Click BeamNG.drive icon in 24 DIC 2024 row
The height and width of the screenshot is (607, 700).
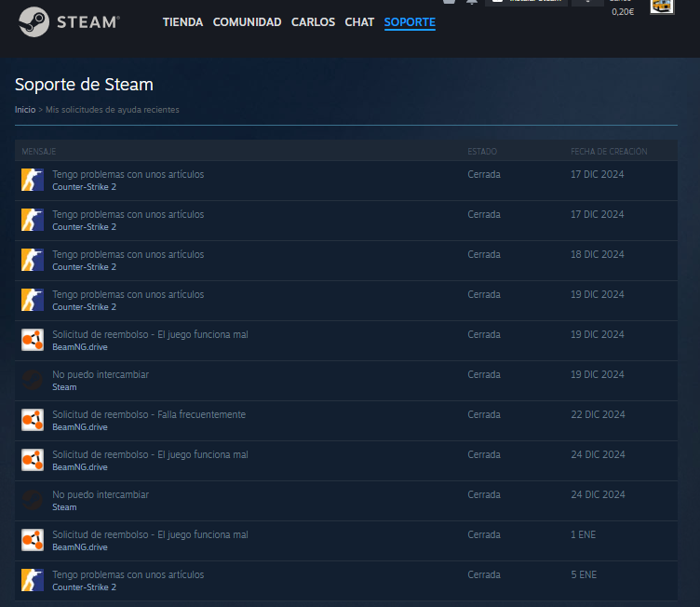pyautogui.click(x=33, y=460)
